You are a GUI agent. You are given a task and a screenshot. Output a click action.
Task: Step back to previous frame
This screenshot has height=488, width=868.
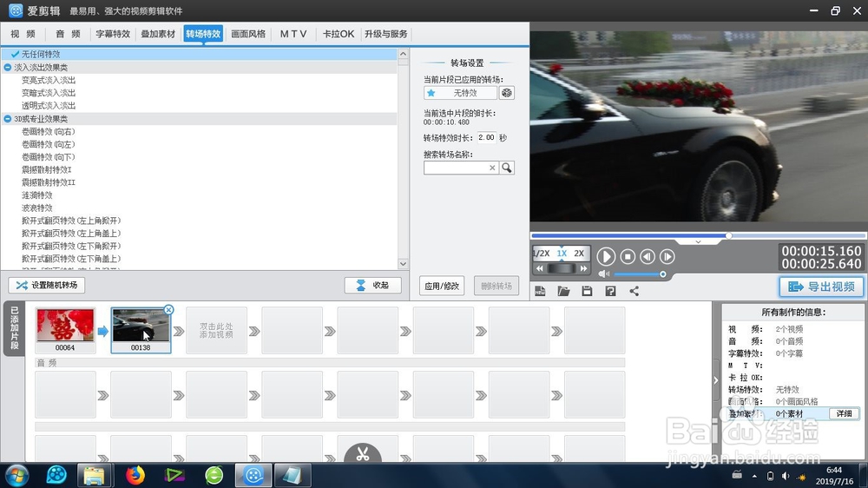(x=648, y=256)
